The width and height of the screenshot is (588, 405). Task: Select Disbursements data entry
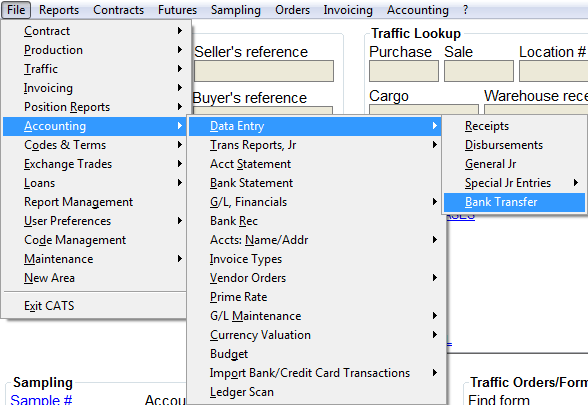[514, 145]
